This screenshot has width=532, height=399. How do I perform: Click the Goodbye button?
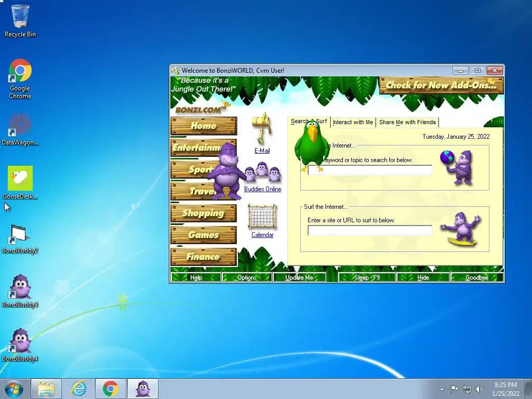tap(477, 277)
